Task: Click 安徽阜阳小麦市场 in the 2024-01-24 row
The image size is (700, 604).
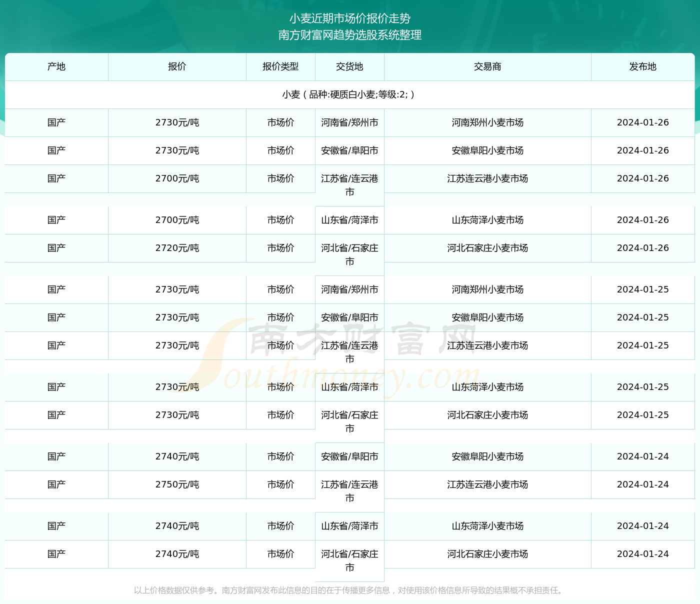Action: point(487,456)
